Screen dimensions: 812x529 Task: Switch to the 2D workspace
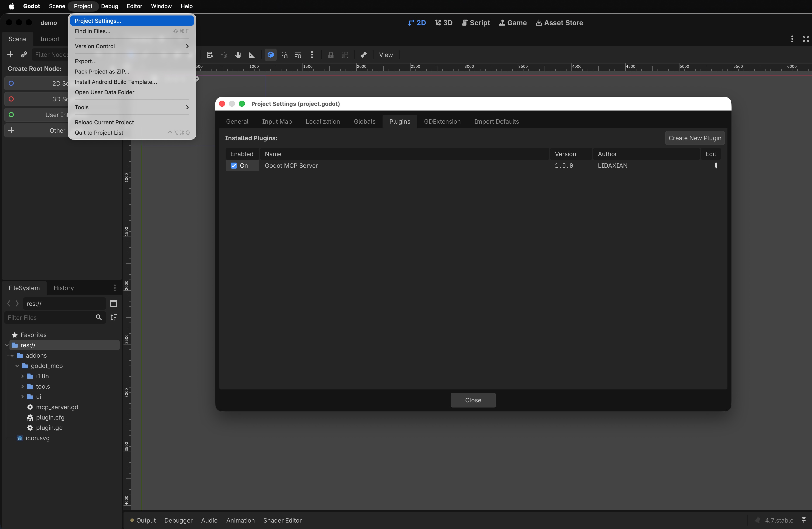(417, 23)
